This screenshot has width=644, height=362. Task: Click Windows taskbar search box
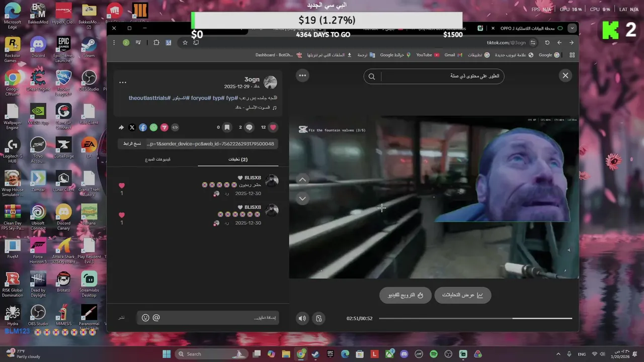click(x=212, y=354)
